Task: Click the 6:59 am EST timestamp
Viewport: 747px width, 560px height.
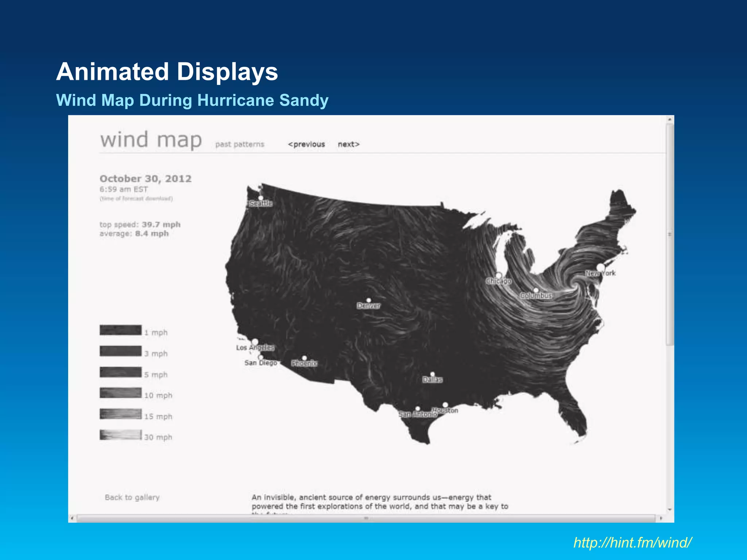Action: tap(124, 189)
